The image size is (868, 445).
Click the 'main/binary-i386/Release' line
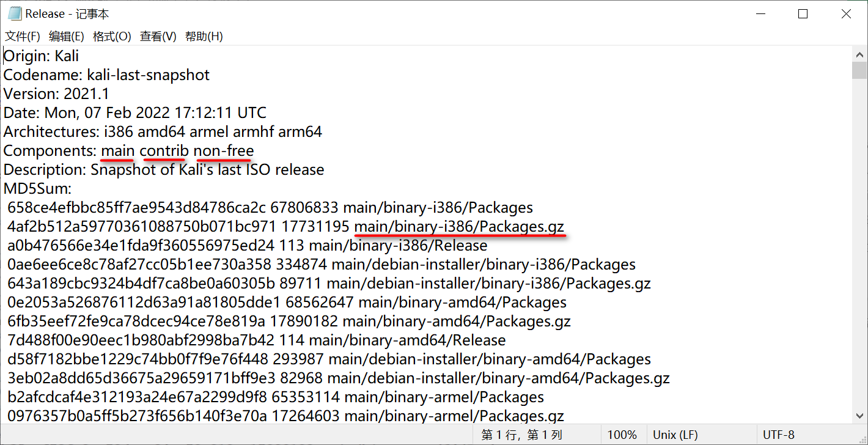[248, 245]
